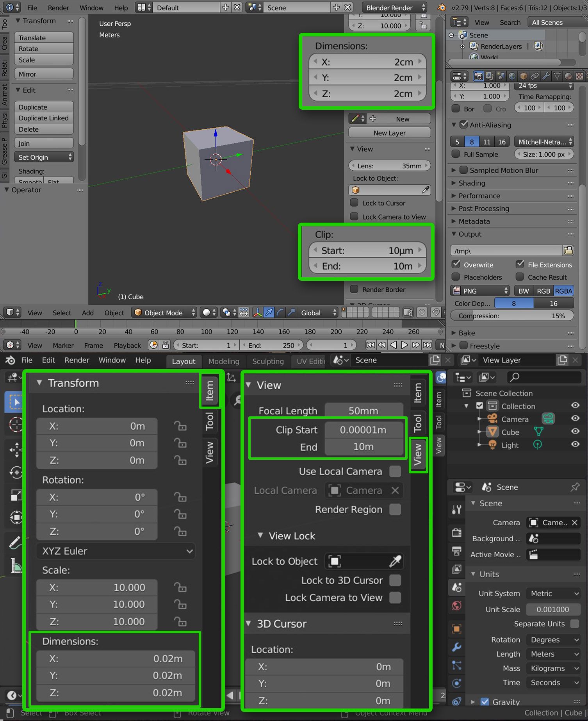The width and height of the screenshot is (588, 721).
Task: Enable Render Border checkbox
Action: 354,289
